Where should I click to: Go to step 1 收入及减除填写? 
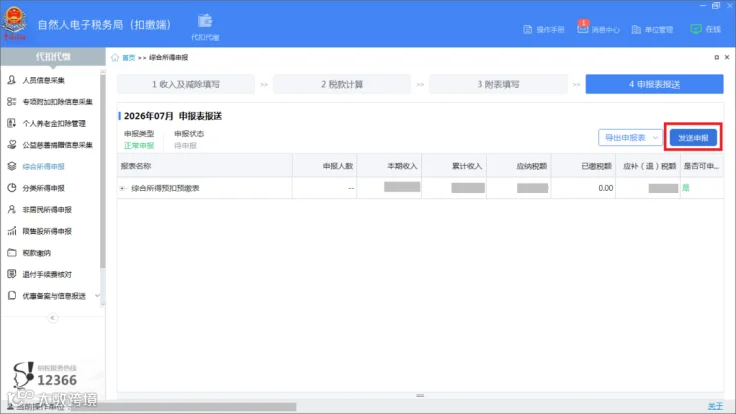186,84
